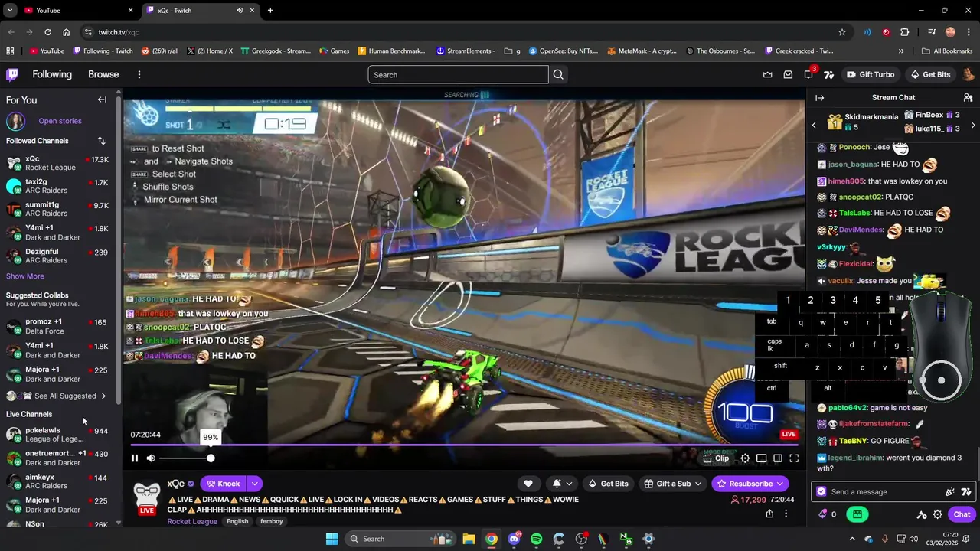Open video player settings gear
980x551 pixels.
point(745,458)
